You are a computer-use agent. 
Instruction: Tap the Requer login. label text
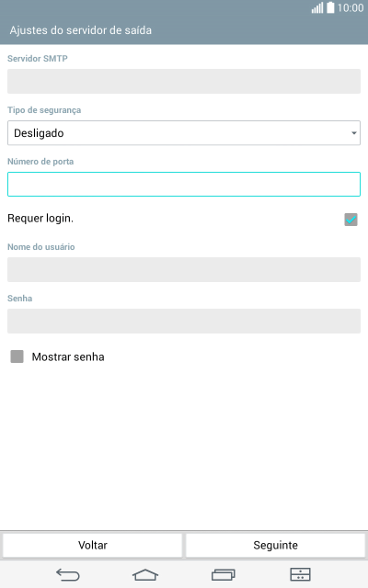[x=40, y=219]
